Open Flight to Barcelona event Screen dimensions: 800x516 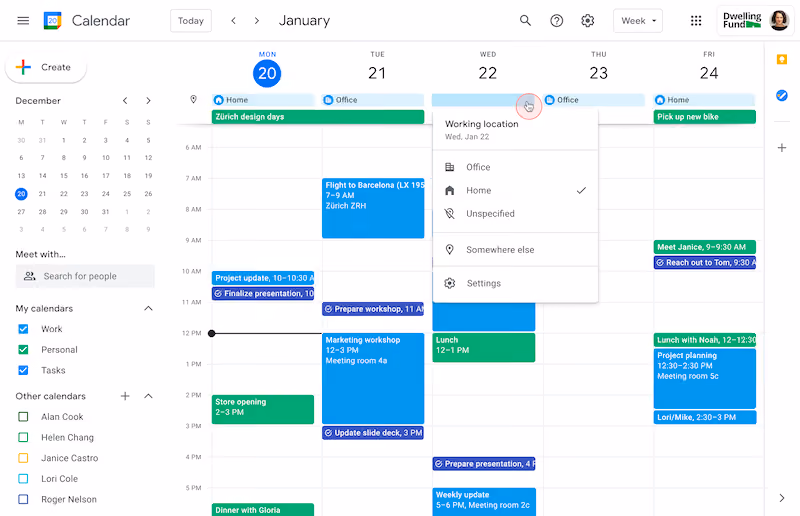click(373, 208)
